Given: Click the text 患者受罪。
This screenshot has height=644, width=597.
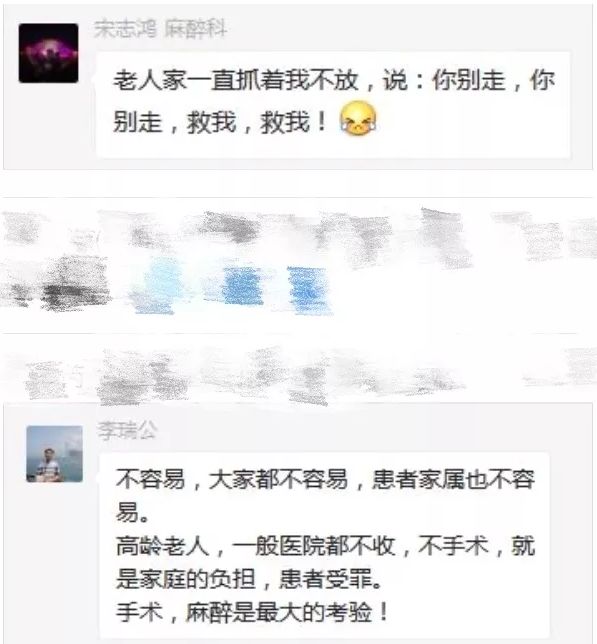Looking at the screenshot, I should 331,579.
